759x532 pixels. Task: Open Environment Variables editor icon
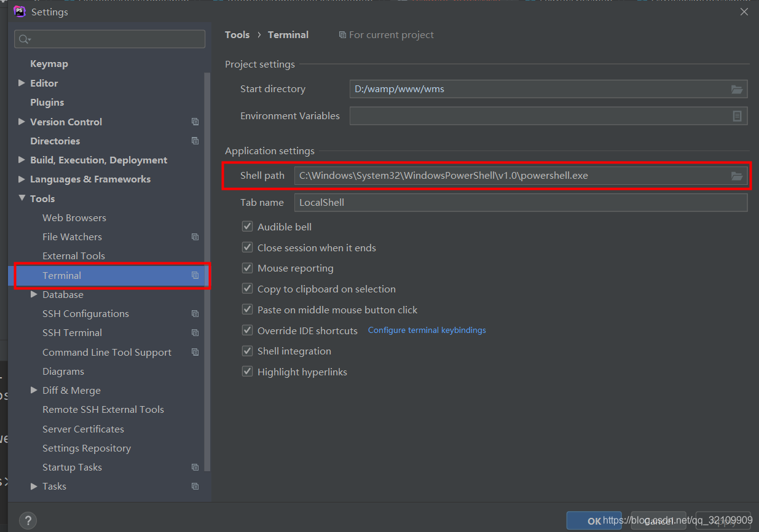point(737,116)
